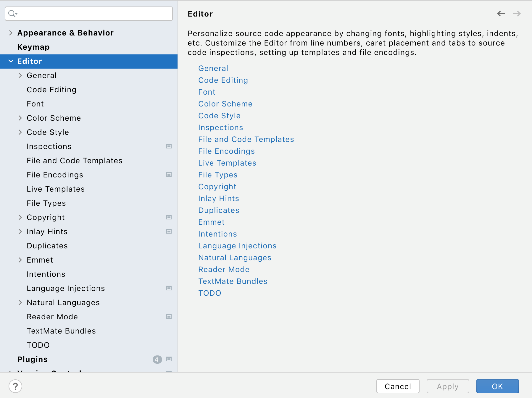Click the back navigation arrow near Editor header
Viewport: 532px width, 398px height.
501,14
